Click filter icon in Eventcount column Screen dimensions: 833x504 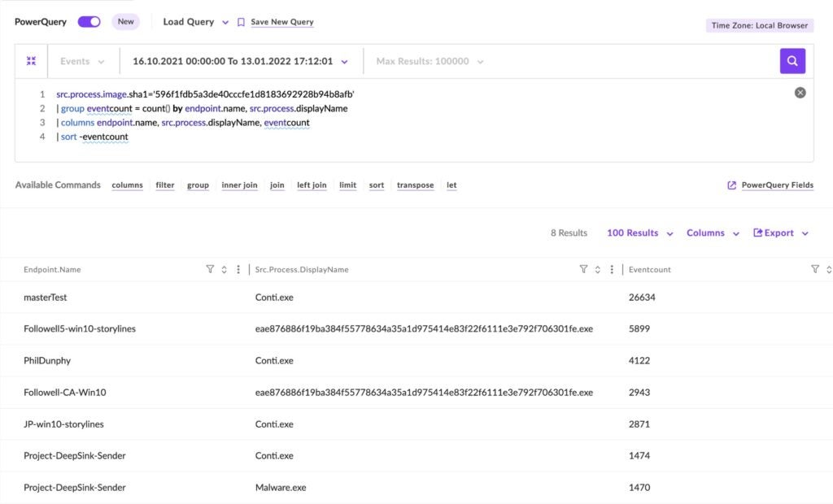(x=814, y=269)
